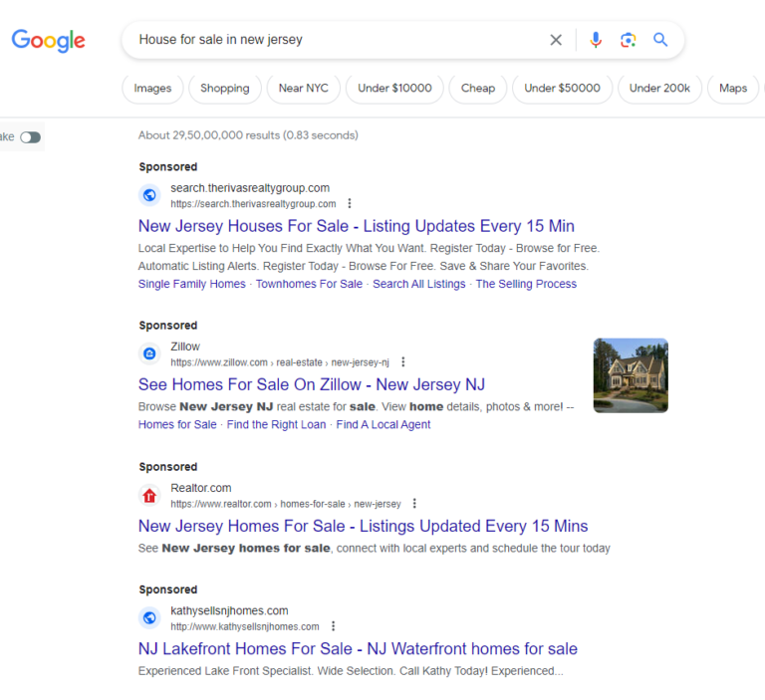Toggle the switch beside results count
Viewport: 765px width, 700px height.
30,137
